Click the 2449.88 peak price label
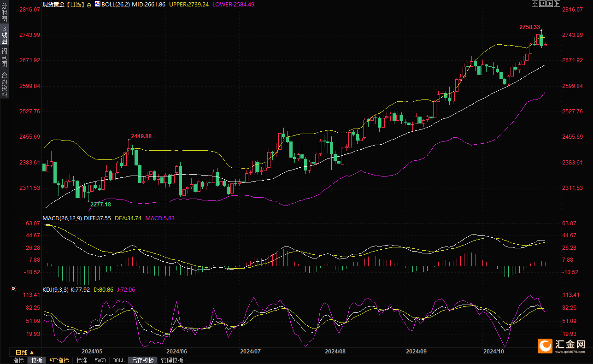Image resolution: width=593 pixels, height=364 pixels. [141, 136]
